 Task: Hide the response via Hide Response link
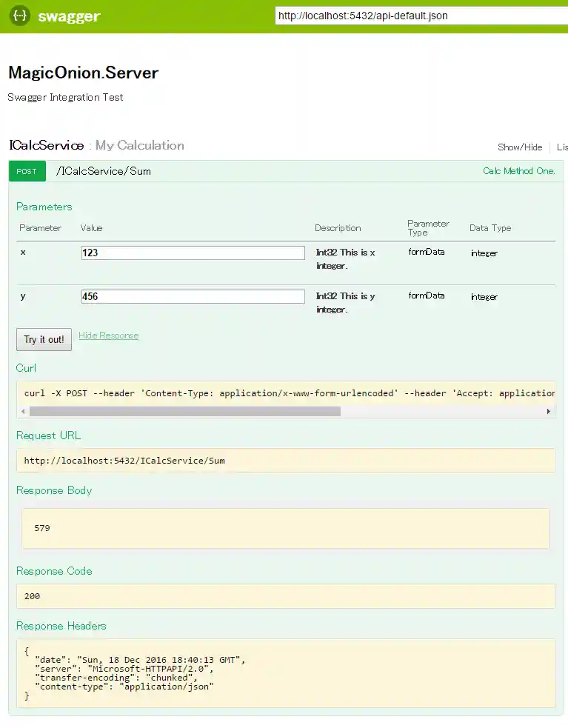(x=108, y=335)
